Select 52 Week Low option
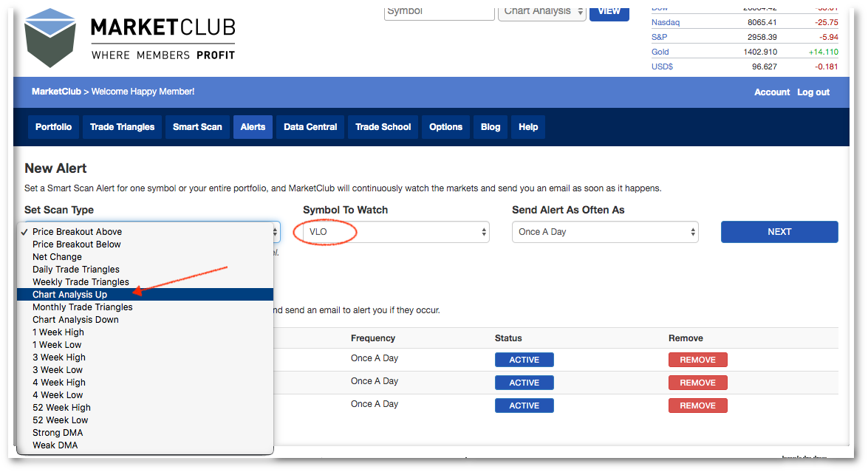 (145, 420)
